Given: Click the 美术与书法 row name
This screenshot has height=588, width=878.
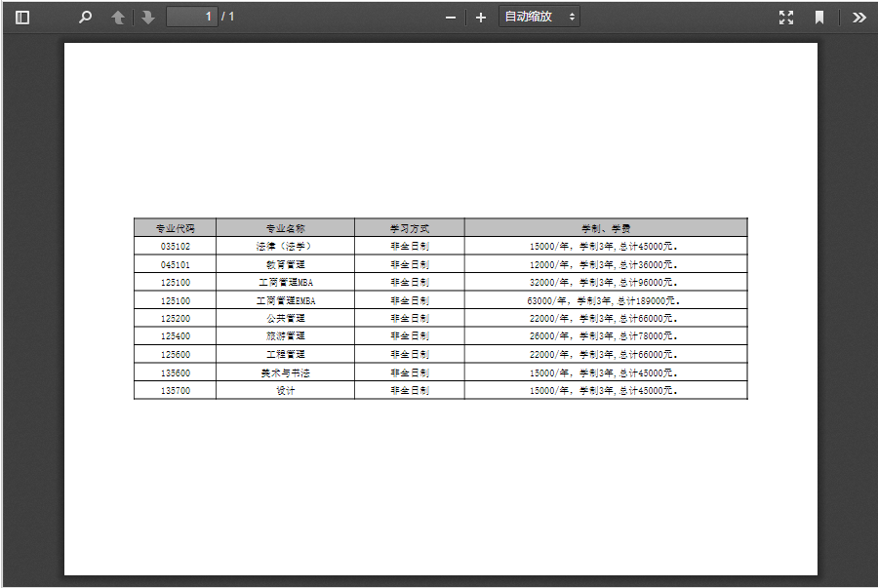Looking at the screenshot, I should 286,372.
